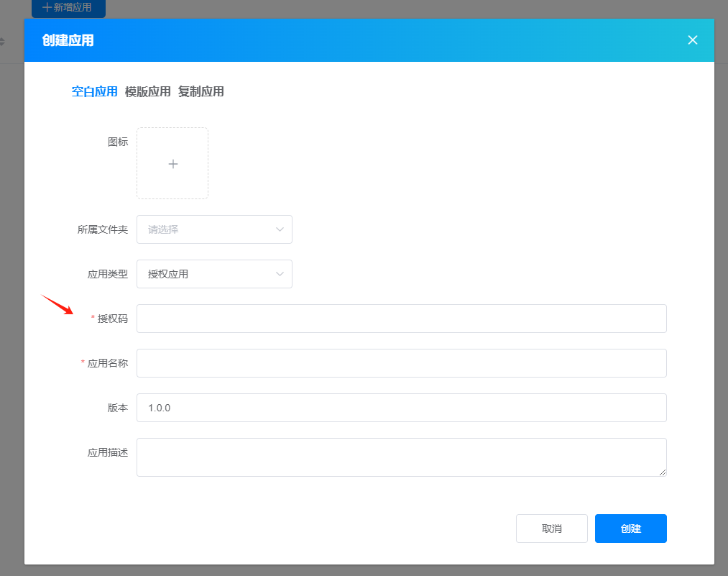Click the 创建应用 dialog title
The image size is (728, 576).
pyautogui.click(x=68, y=40)
